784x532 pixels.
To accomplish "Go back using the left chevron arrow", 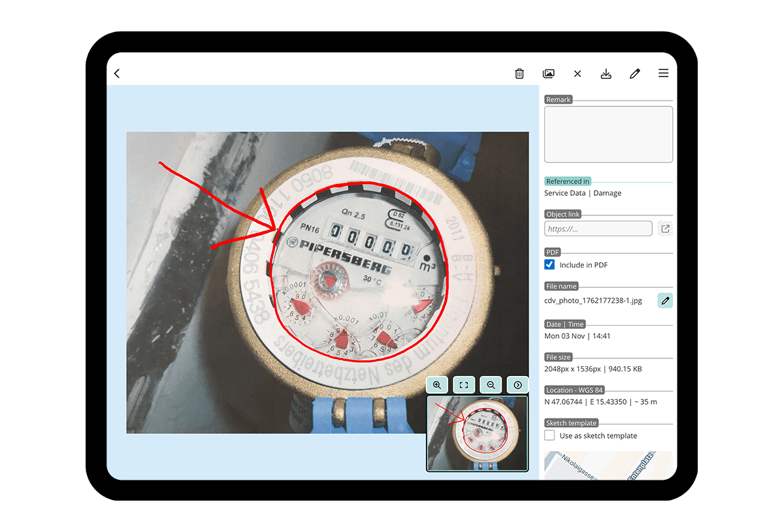I will 118,74.
